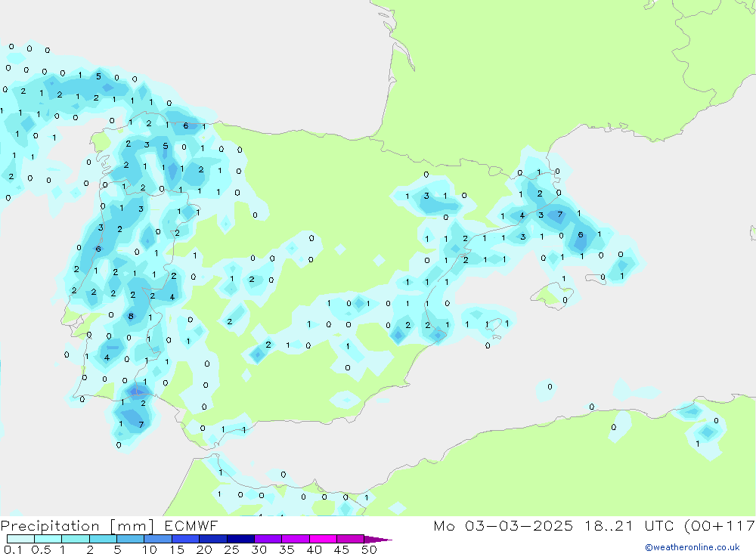The image size is (756, 554).
Task: Click the legend scale label '35'
Action: (287, 549)
